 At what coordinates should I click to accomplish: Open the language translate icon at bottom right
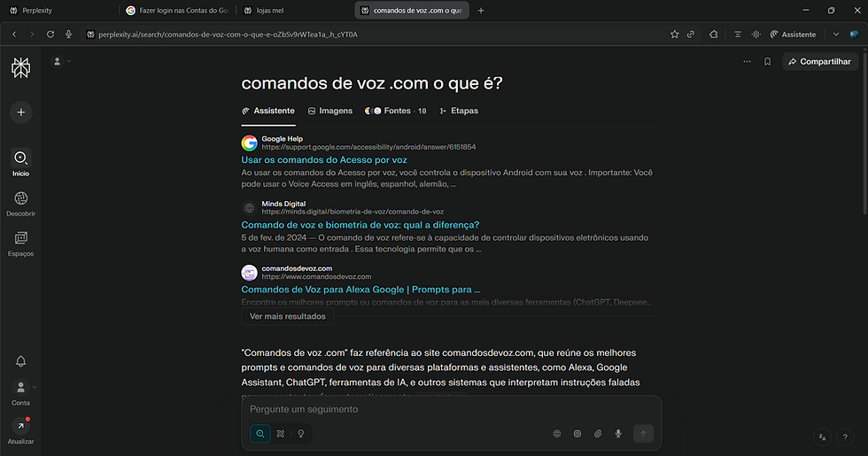coord(823,437)
